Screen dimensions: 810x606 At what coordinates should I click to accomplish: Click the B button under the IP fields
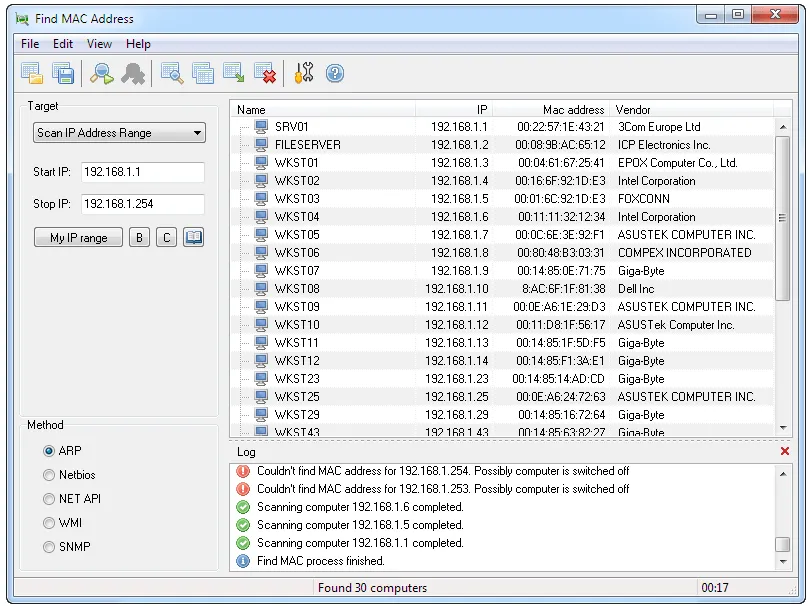click(x=139, y=237)
